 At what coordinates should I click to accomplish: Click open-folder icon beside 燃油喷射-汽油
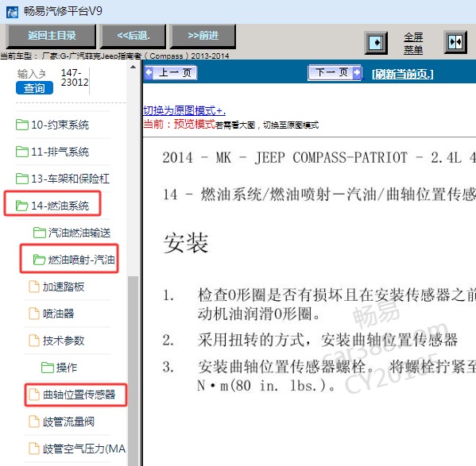40,260
